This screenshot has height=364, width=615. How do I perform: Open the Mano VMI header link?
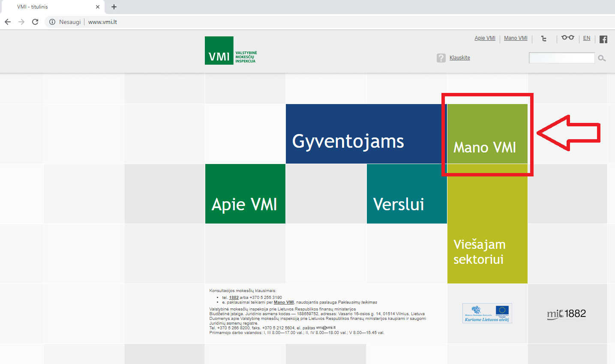(516, 38)
